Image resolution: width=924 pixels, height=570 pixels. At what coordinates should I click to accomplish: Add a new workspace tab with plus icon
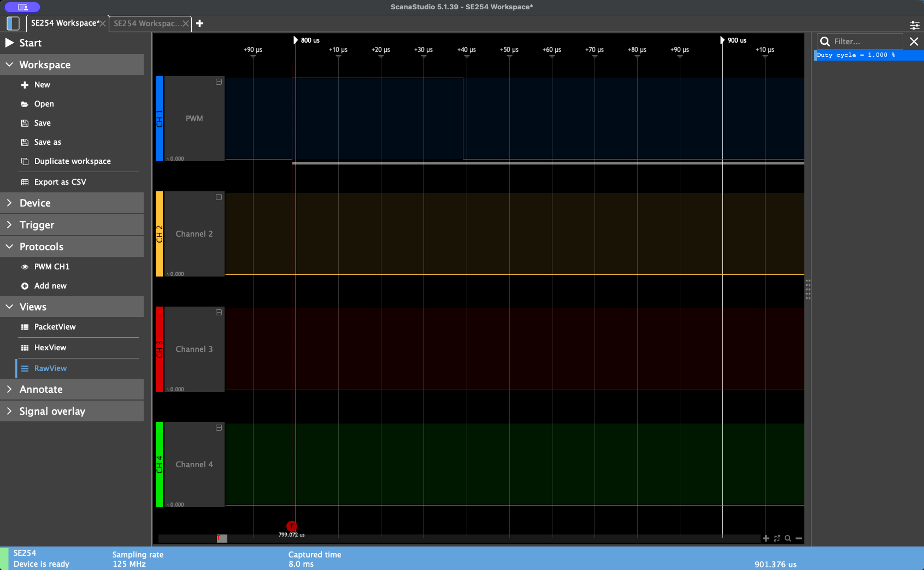[x=200, y=23]
